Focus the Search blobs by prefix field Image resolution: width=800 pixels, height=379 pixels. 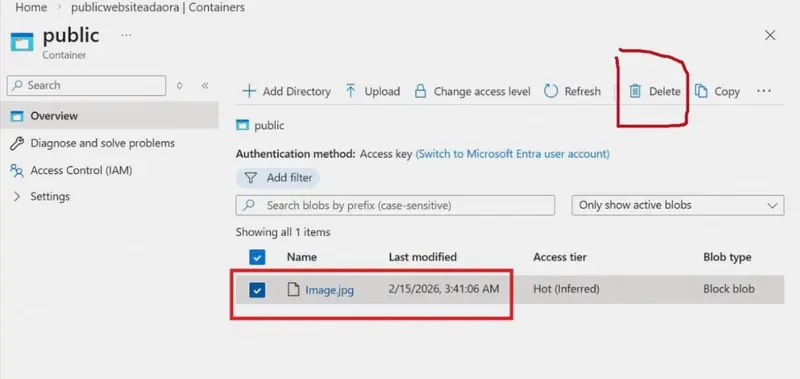(395, 206)
